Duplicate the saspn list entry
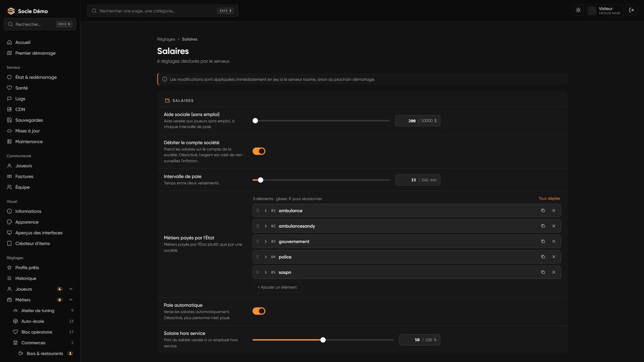This screenshot has height=362, width=644. 543,272
